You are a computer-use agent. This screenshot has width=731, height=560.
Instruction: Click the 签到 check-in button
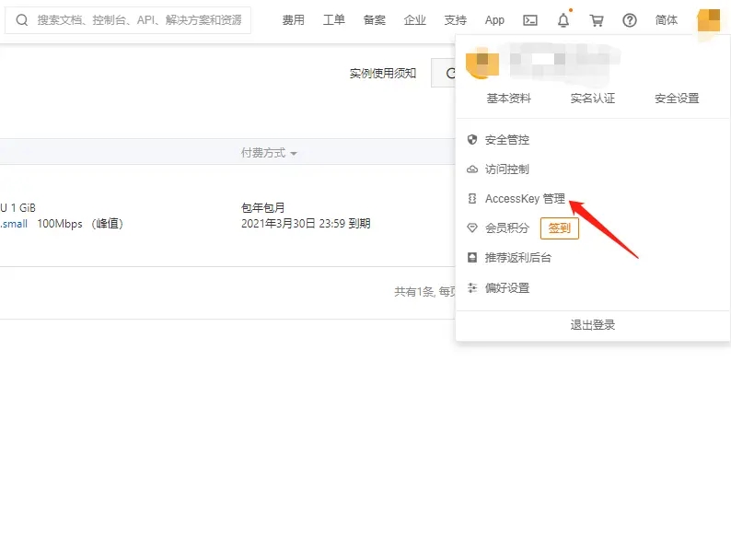[560, 228]
